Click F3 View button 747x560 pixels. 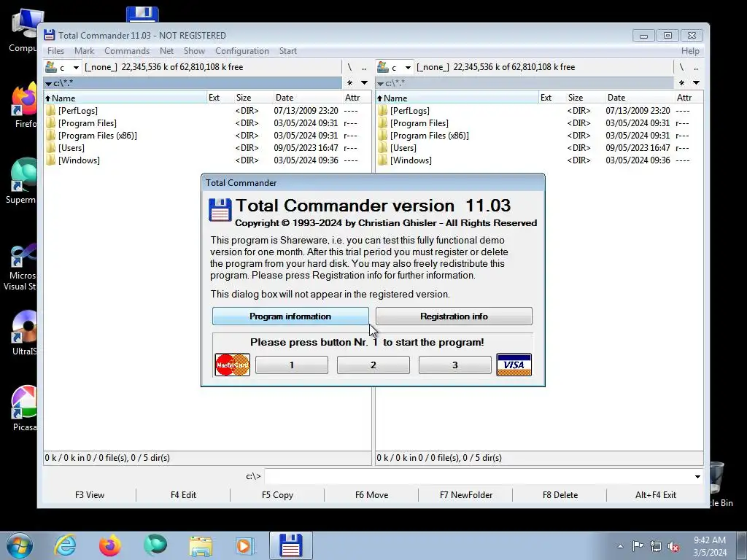[x=90, y=495]
